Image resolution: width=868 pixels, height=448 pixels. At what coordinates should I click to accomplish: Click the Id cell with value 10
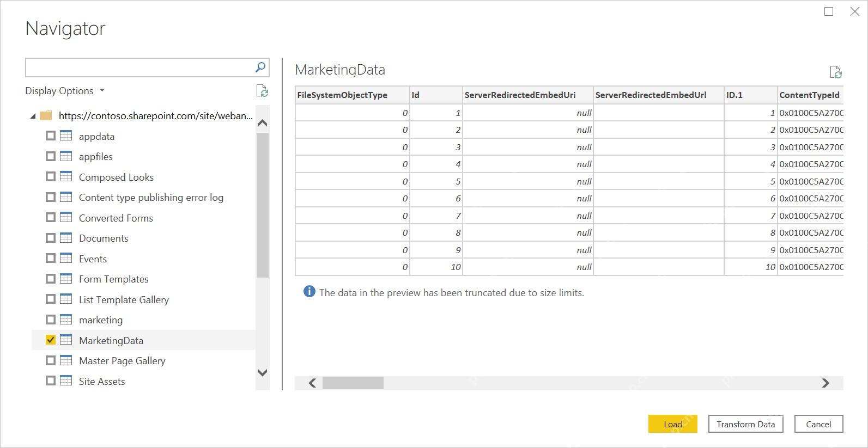(436, 267)
